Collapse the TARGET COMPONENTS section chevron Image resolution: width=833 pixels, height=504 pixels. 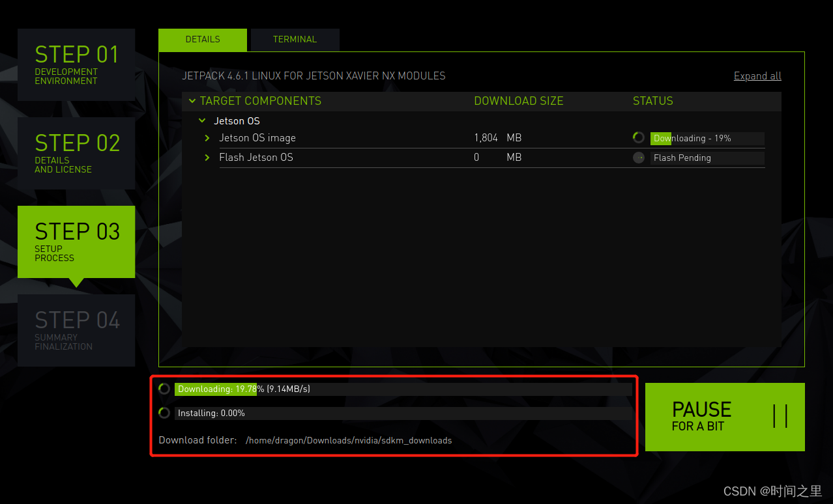click(x=192, y=101)
